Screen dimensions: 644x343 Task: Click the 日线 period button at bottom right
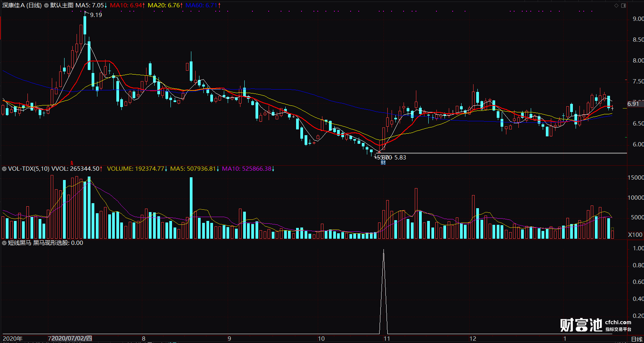click(x=637, y=339)
